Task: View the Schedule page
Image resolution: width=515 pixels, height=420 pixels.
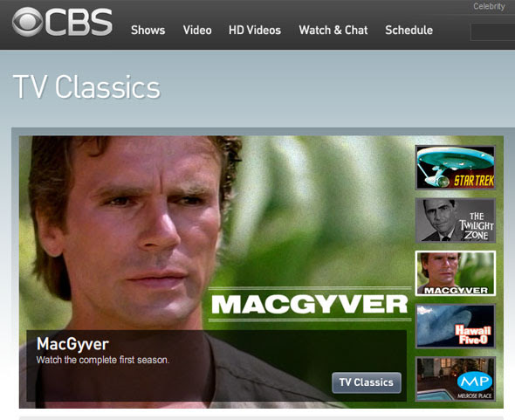Action: pos(409,31)
